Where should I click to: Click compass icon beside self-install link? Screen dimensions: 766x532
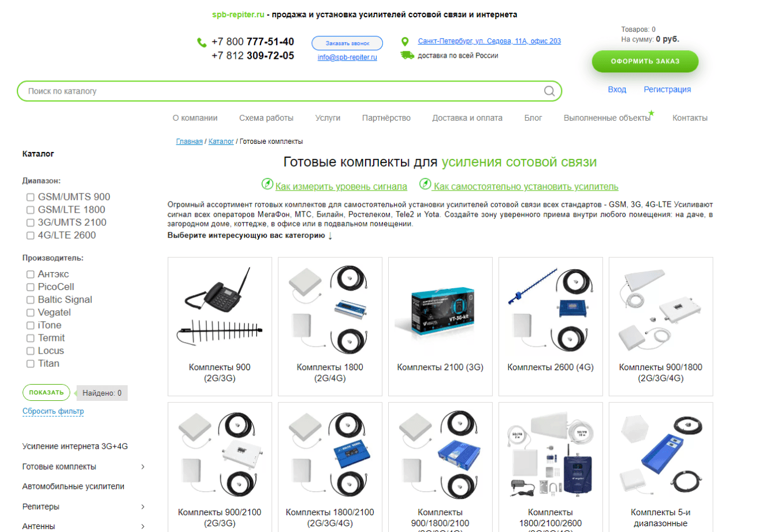pos(425,184)
